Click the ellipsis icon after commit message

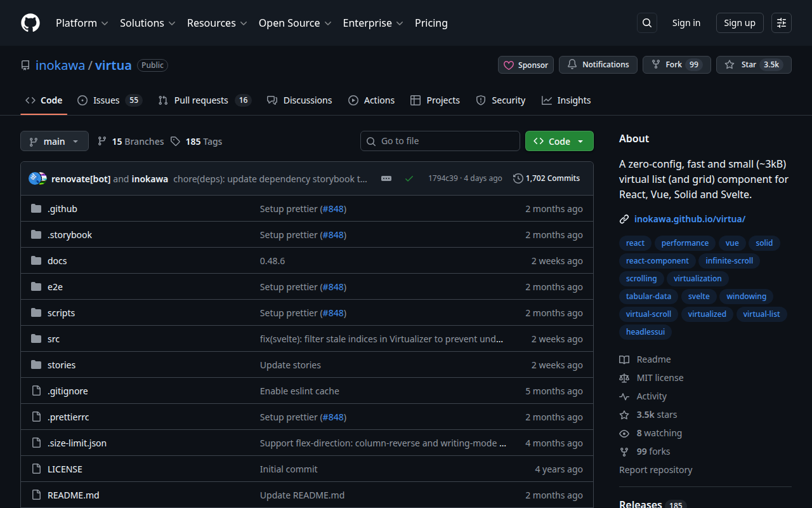386,178
